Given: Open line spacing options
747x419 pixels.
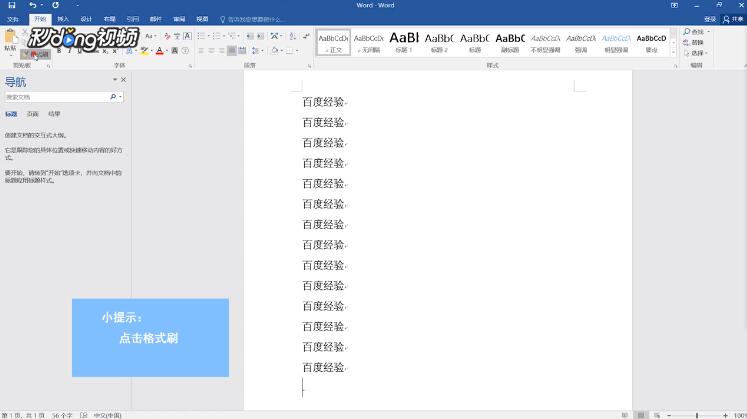Looking at the screenshot, I should (255, 50).
